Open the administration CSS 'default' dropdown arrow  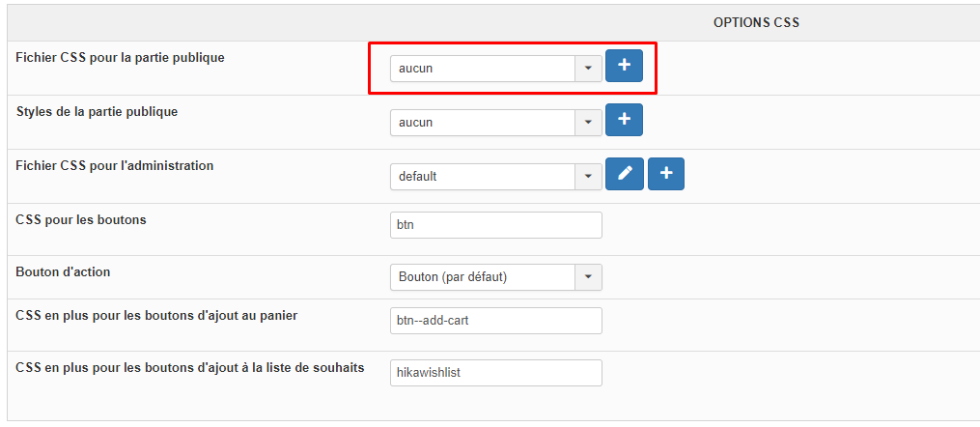point(588,177)
